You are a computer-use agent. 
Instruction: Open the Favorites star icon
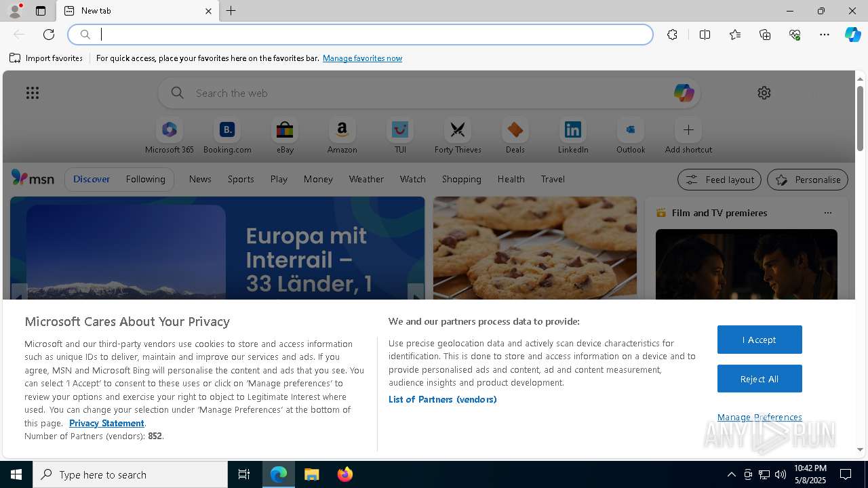(735, 35)
